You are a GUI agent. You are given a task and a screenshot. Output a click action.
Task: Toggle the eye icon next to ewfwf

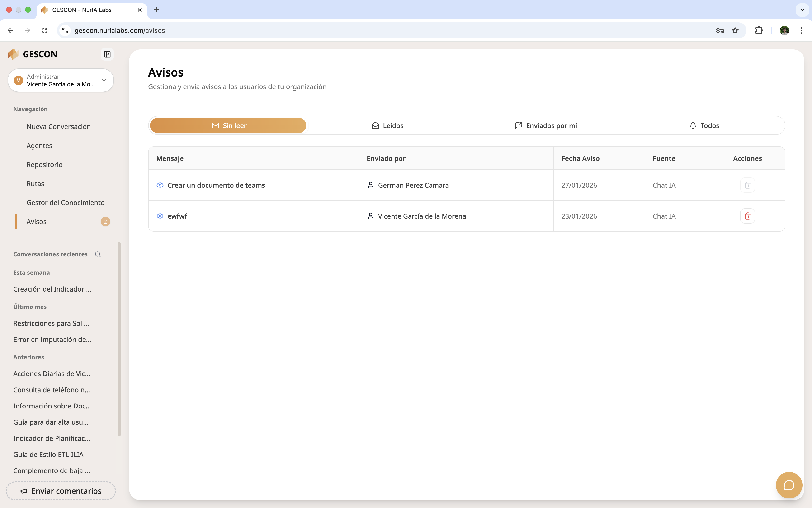[160, 216]
